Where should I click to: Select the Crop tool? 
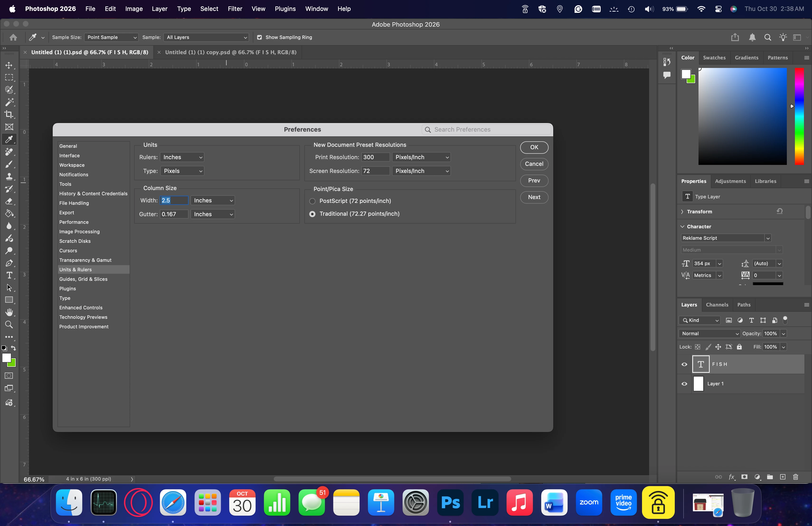[9, 114]
